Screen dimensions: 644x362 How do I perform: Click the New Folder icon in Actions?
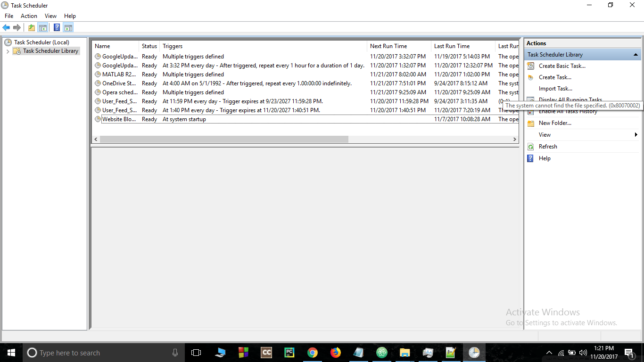pos(531,123)
